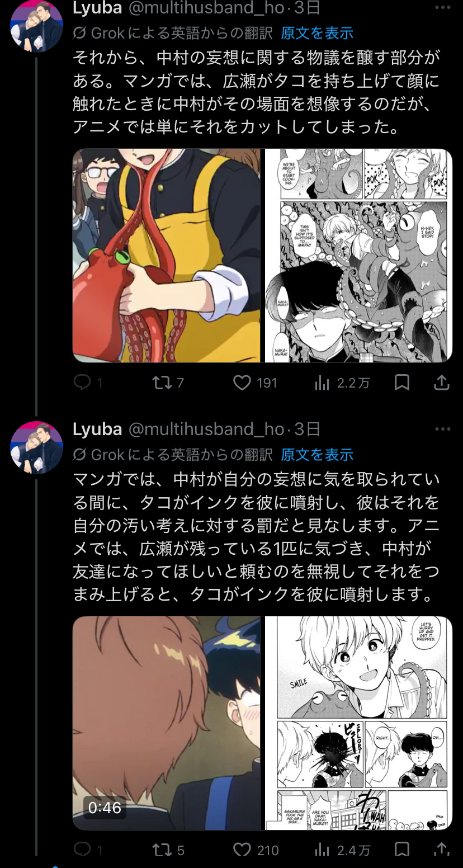Show original text of the first tweet
The width and height of the screenshot is (463, 868).
point(317,33)
